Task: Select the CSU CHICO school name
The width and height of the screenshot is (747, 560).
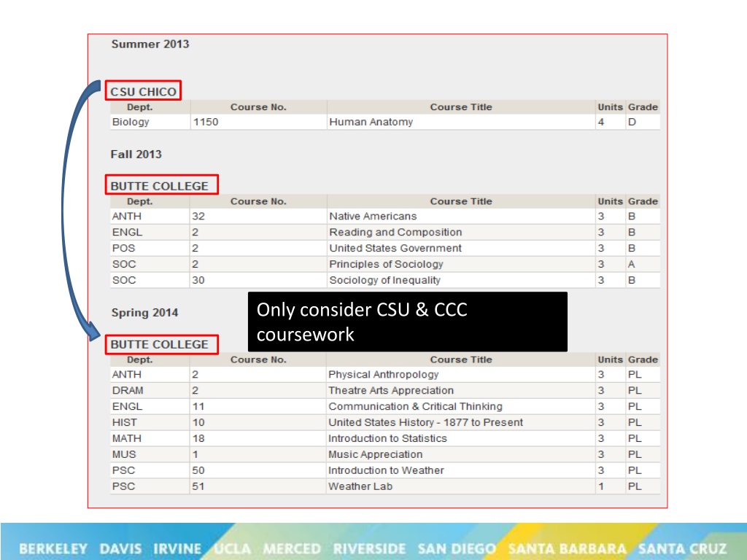Action: [143, 91]
